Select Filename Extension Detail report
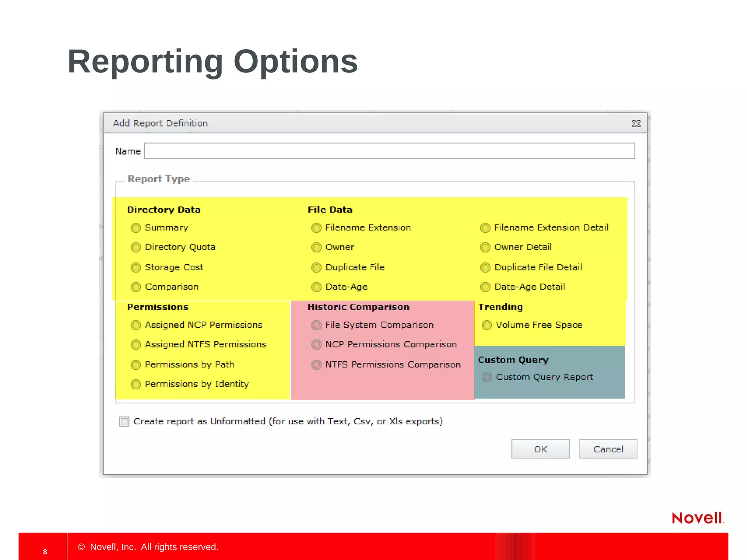The image size is (747, 560). (x=485, y=228)
